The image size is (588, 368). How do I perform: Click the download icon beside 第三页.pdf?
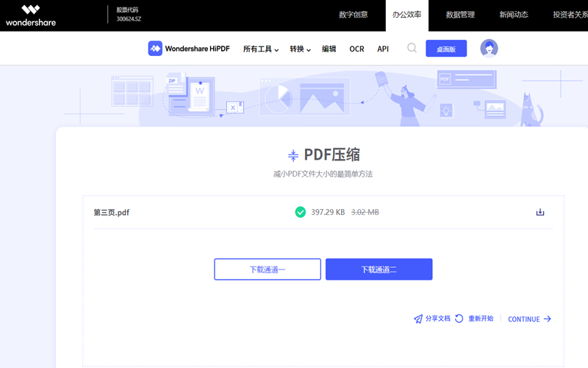(540, 213)
